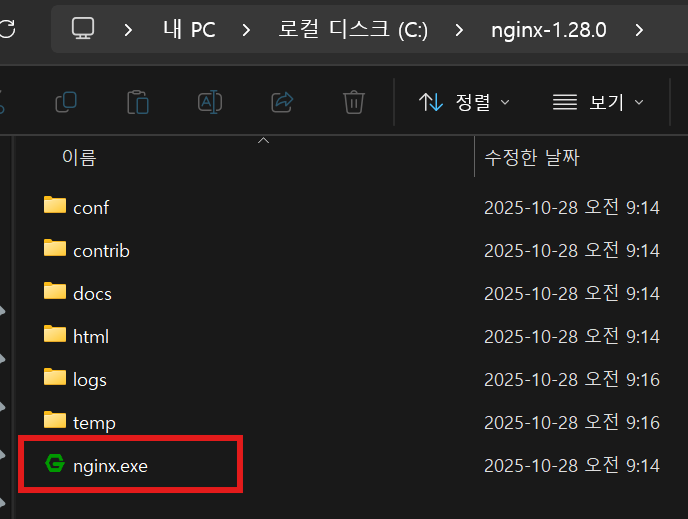
Task: Select the docs folder name
Action: click(x=92, y=294)
